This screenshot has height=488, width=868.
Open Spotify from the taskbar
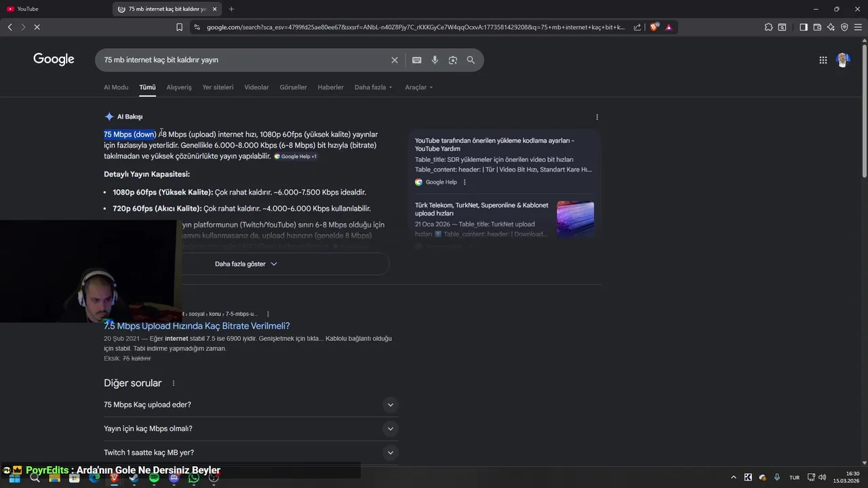click(x=154, y=477)
